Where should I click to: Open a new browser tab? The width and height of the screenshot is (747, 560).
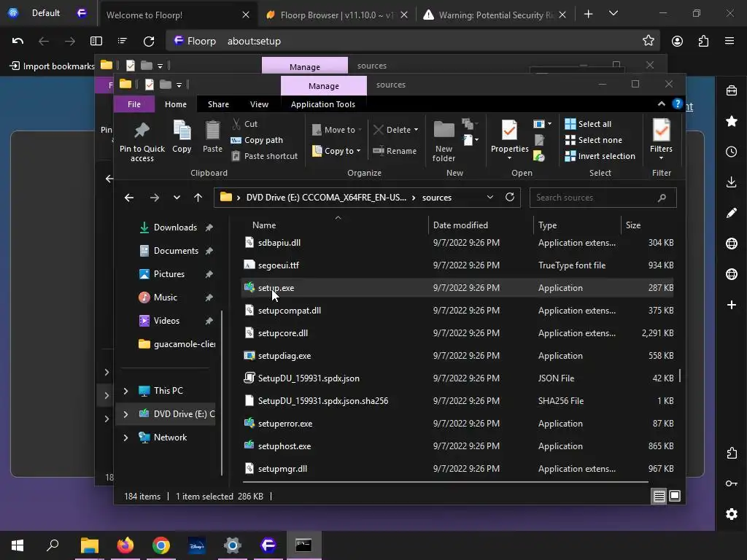pos(589,15)
